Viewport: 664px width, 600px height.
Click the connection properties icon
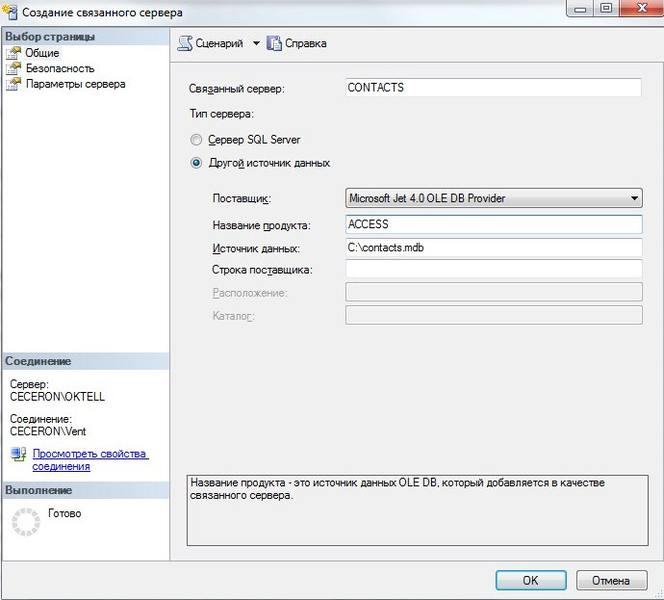point(18,455)
